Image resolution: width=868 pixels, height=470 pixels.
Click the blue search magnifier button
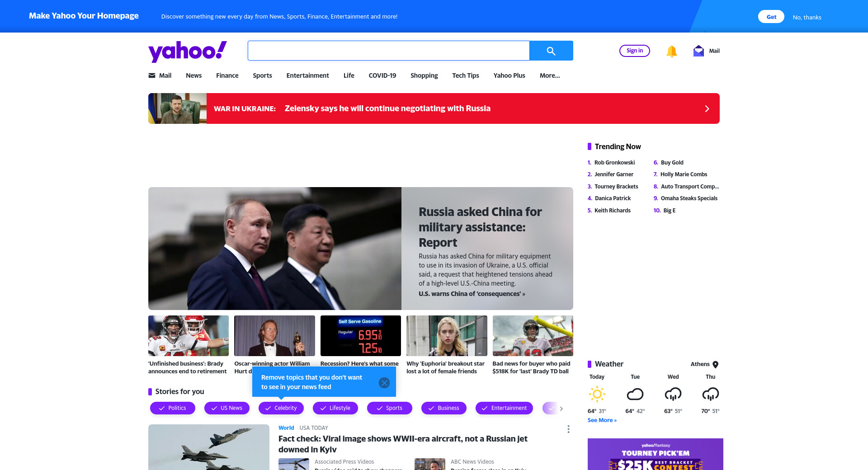click(551, 51)
